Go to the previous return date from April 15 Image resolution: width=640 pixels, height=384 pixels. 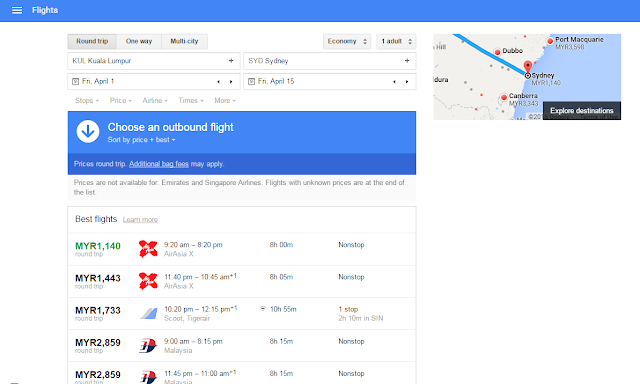point(394,82)
